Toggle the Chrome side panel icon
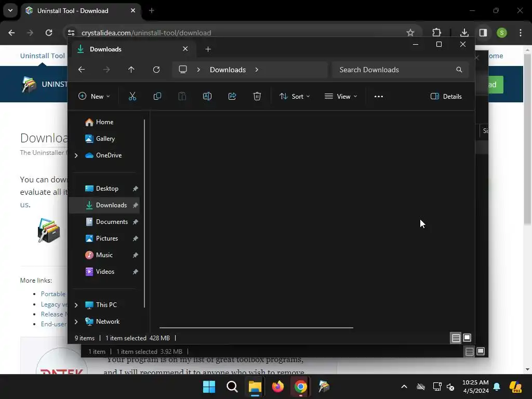This screenshot has width=532, height=399. (483, 33)
